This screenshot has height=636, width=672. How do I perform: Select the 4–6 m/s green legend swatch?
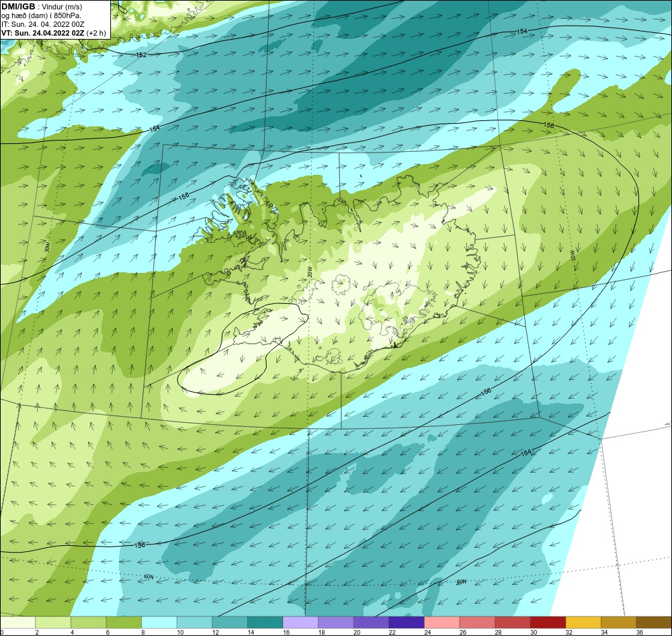pyautogui.click(x=88, y=623)
